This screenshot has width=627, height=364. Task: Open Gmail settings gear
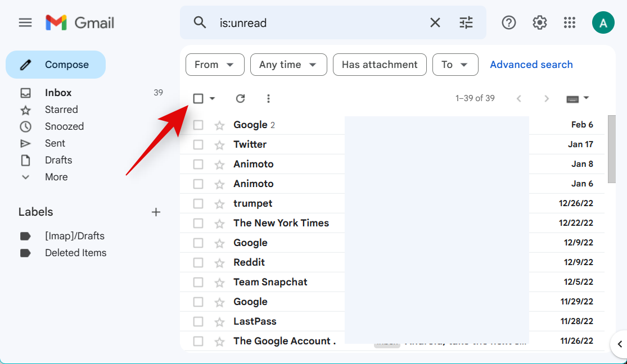(540, 22)
